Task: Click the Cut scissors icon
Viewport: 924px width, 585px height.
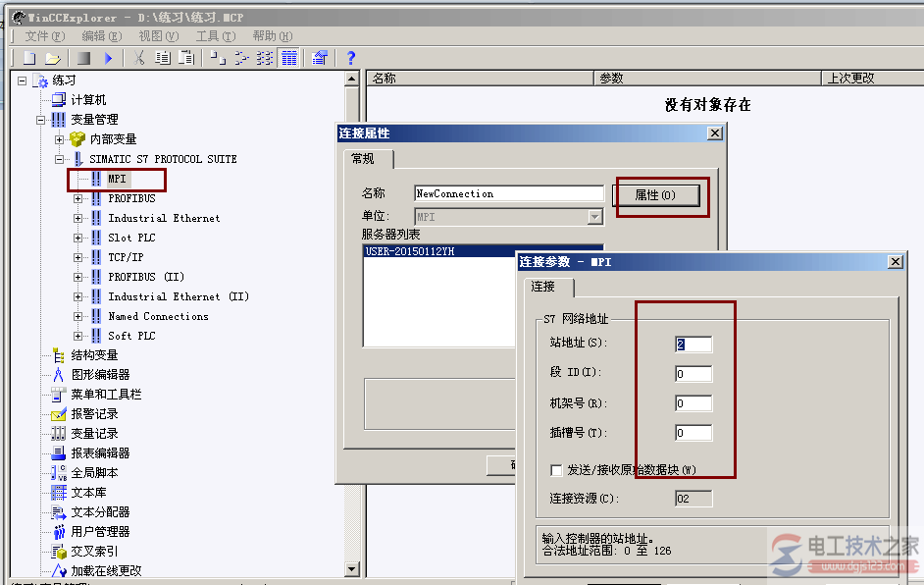Action: [x=139, y=58]
